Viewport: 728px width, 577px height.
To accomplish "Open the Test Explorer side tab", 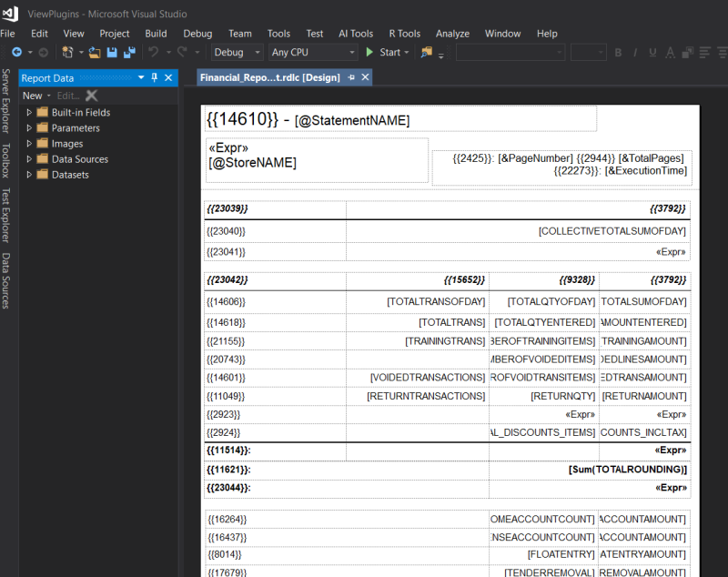I will tap(6, 215).
